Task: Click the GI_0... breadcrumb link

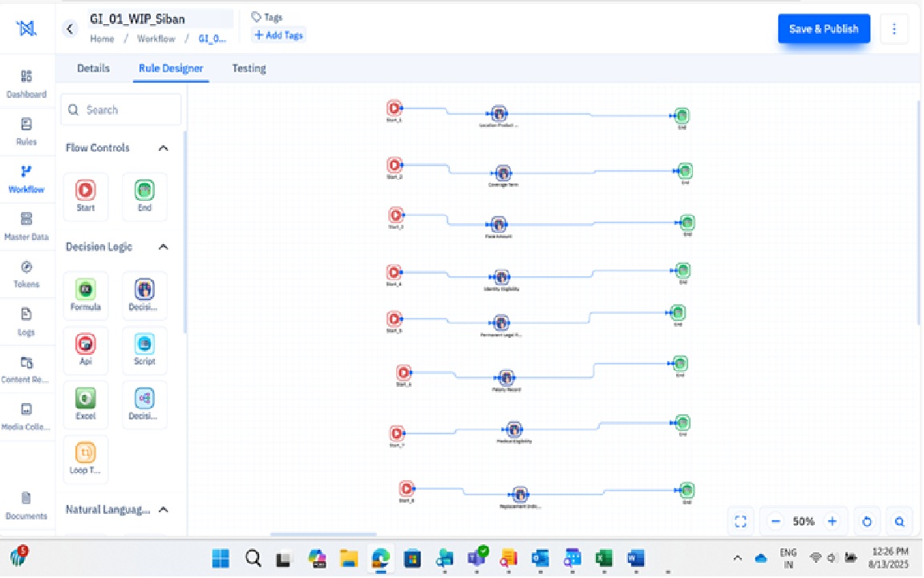Action: (212, 39)
